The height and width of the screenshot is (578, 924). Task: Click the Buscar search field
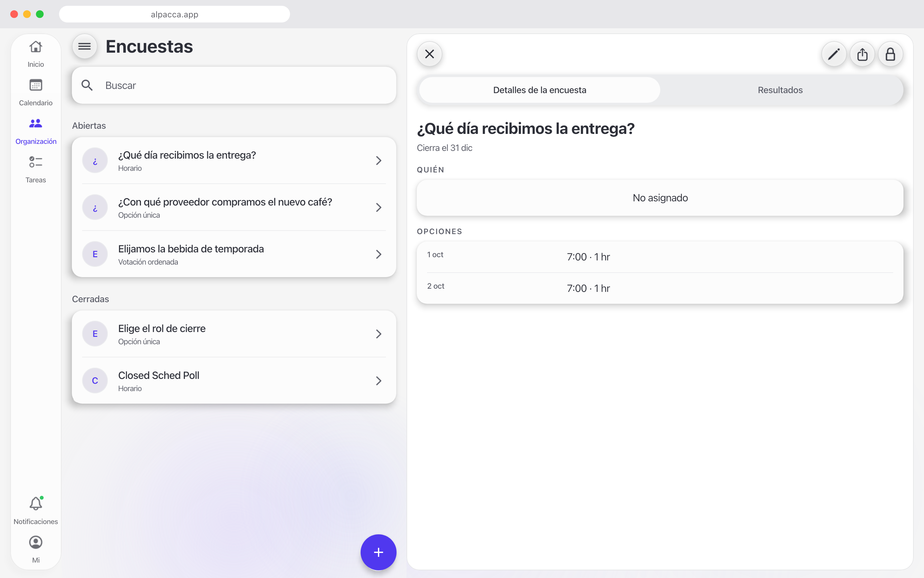click(234, 85)
